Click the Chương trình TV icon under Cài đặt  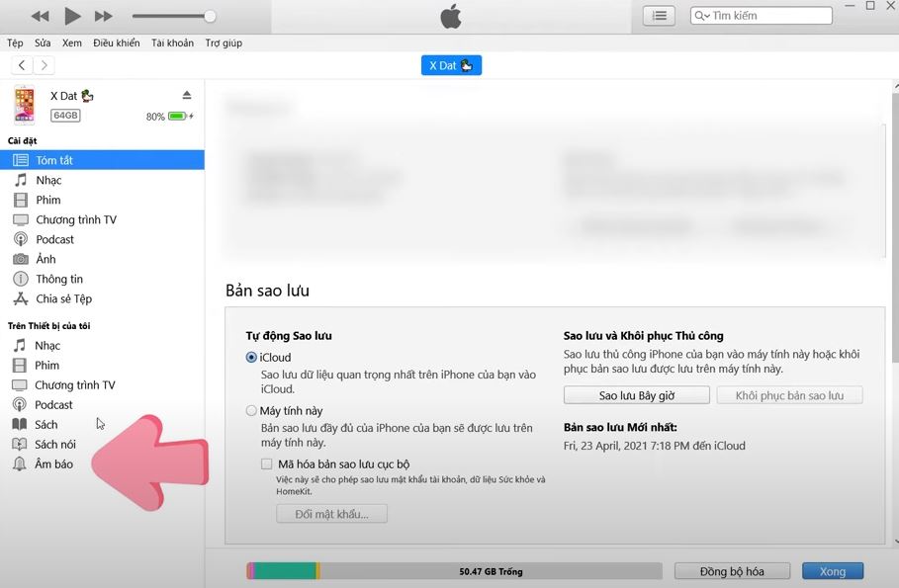point(21,219)
